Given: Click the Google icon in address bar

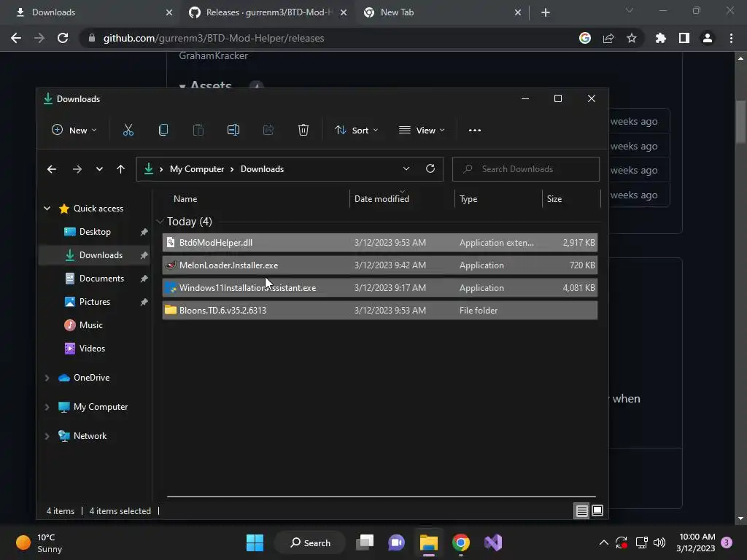Looking at the screenshot, I should (585, 38).
